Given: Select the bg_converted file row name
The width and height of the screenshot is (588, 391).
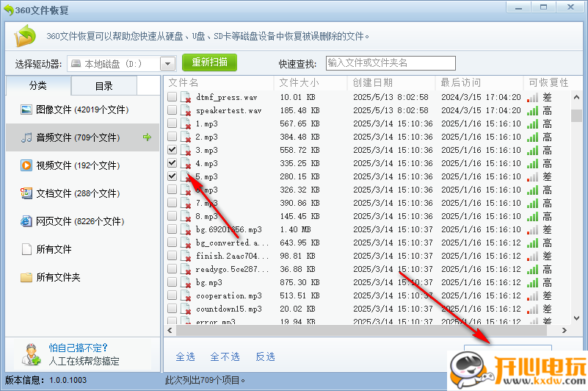Looking at the screenshot, I should pyautogui.click(x=233, y=243).
